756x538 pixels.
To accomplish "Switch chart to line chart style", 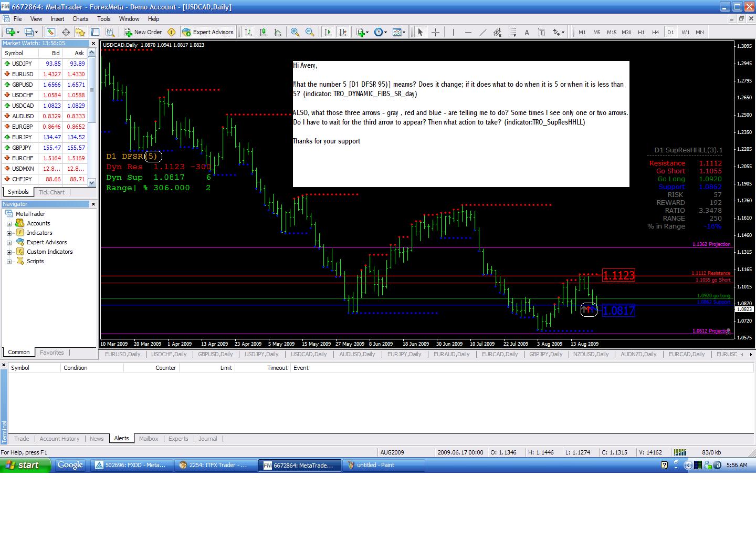I will [x=278, y=32].
